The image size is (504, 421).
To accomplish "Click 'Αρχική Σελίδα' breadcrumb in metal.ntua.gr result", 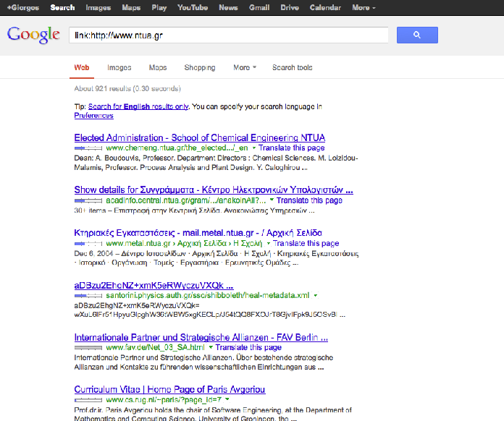I will pyautogui.click(x=202, y=244).
